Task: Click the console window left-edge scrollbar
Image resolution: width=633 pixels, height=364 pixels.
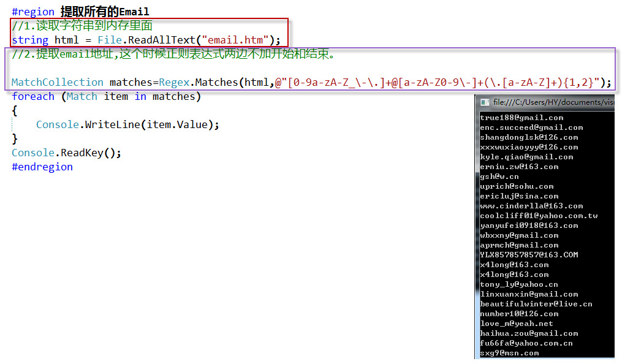Action: (x=477, y=235)
